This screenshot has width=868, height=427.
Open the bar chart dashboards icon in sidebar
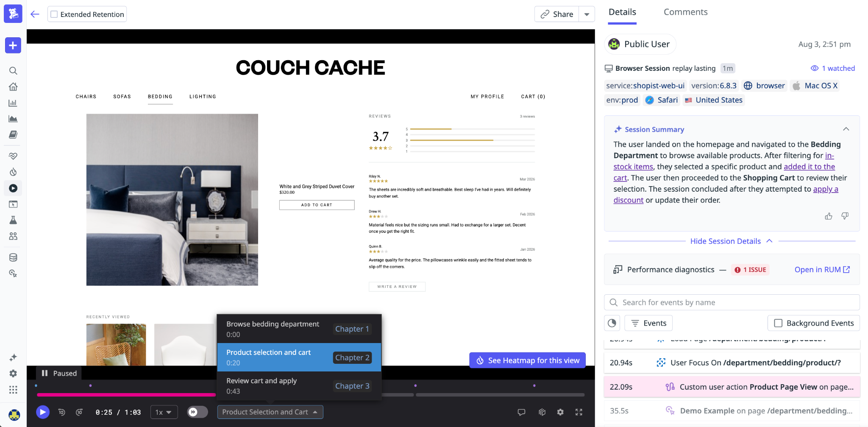(13, 103)
